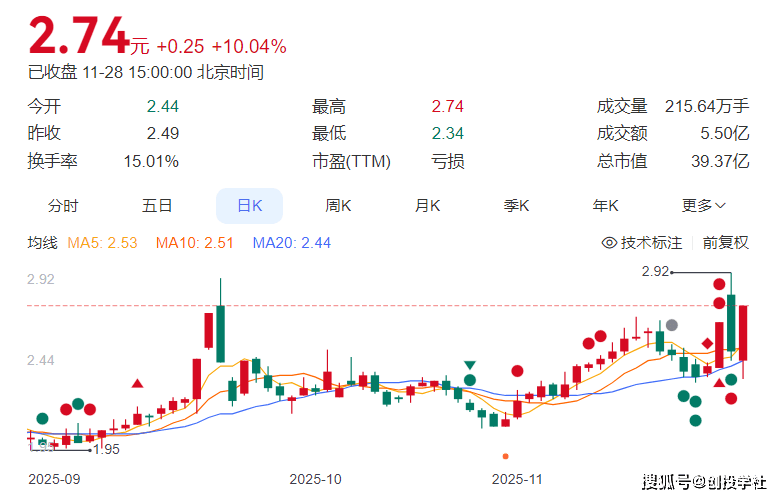The height and width of the screenshot is (499, 781).
Task: Open the 年K yearly chart view
Action: click(605, 206)
